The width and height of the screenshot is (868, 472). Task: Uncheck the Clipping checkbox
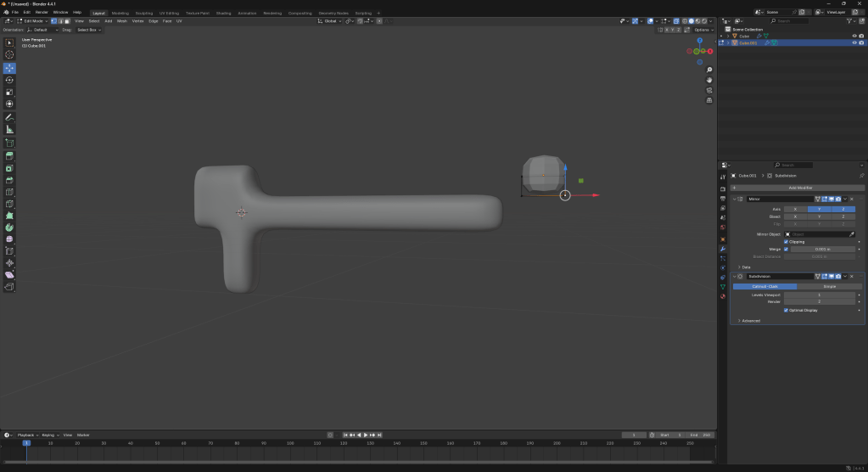point(786,241)
